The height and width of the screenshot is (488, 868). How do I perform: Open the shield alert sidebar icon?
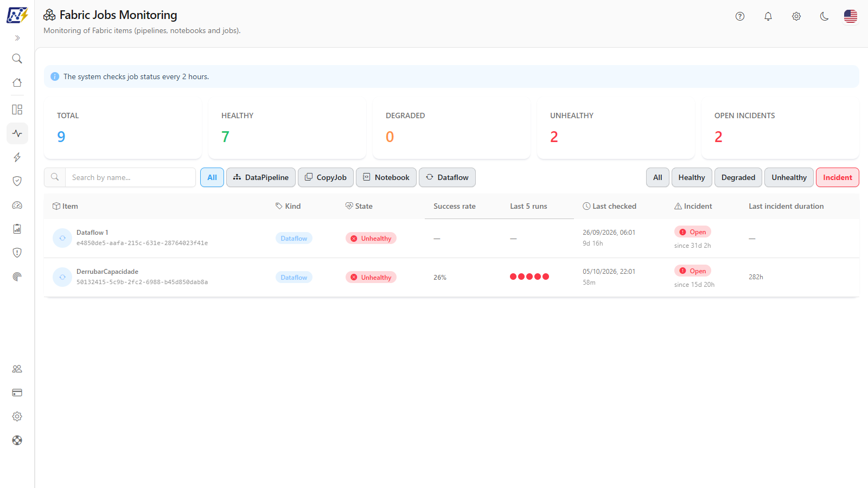(x=17, y=253)
